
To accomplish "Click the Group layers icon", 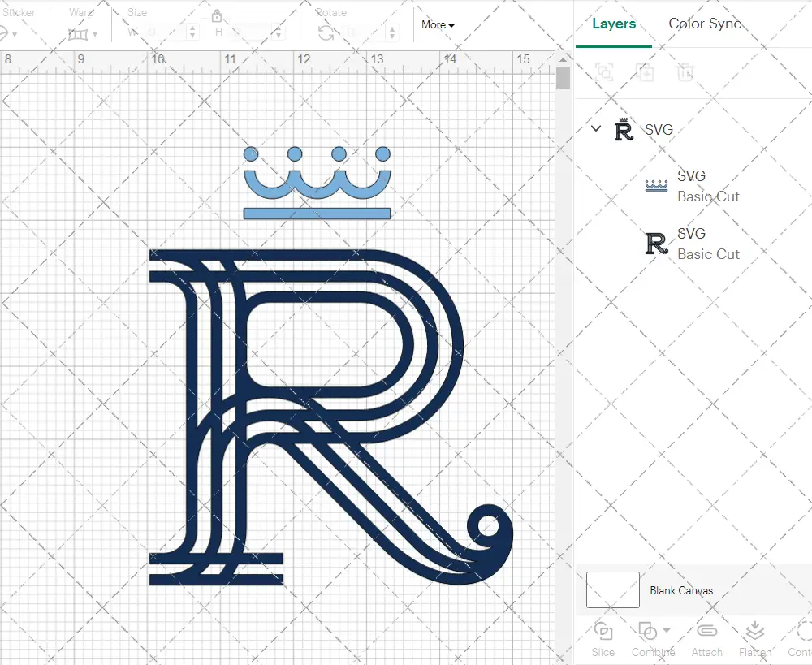I will pos(603,72).
